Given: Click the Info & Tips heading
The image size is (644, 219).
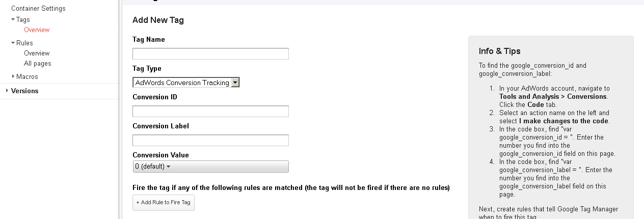Looking at the screenshot, I should coord(499,51).
